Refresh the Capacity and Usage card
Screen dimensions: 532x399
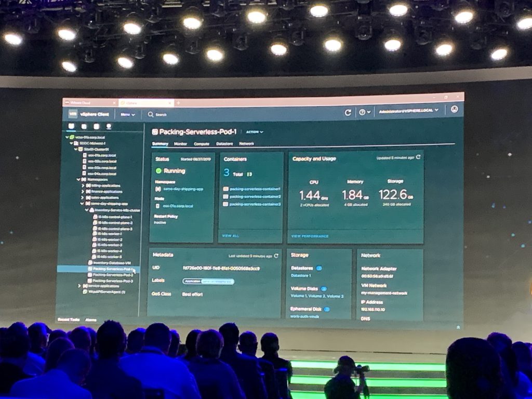(x=418, y=157)
